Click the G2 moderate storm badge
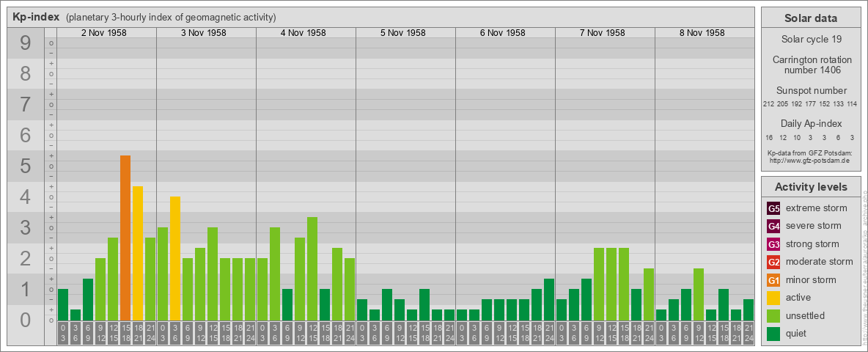 point(773,262)
